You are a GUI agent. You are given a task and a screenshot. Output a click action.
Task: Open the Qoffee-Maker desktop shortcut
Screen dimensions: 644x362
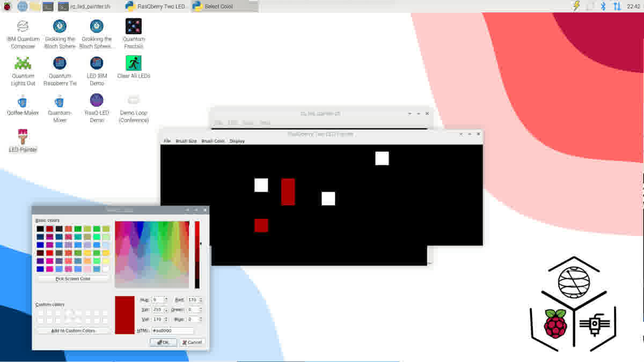click(23, 105)
